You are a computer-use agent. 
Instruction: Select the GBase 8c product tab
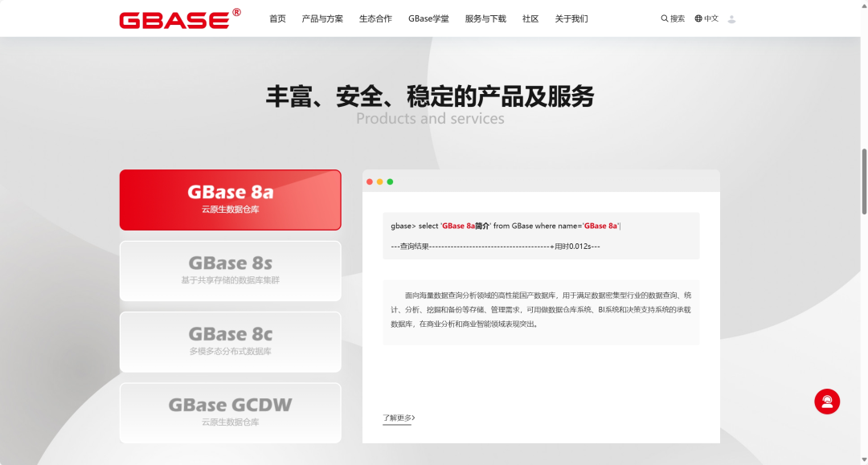point(231,341)
